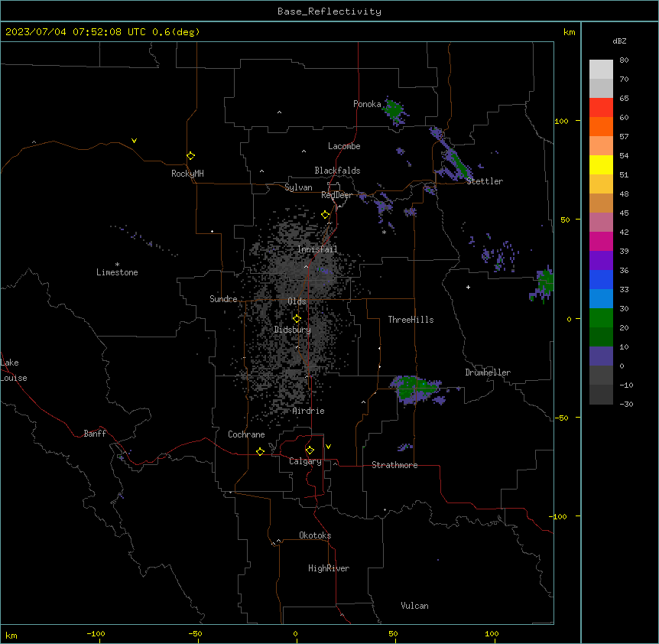
Task: Select the yellow diamond marker above Didsbury
Action: click(297, 319)
